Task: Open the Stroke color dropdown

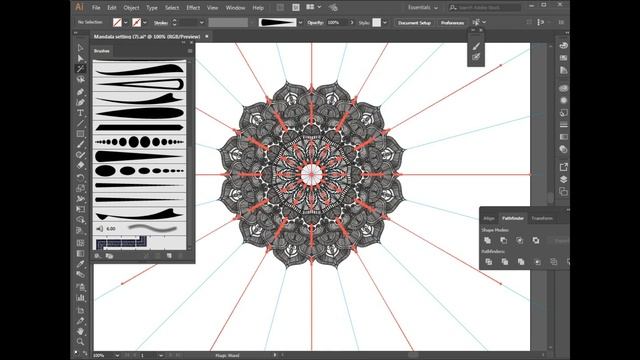Action: tap(145, 23)
